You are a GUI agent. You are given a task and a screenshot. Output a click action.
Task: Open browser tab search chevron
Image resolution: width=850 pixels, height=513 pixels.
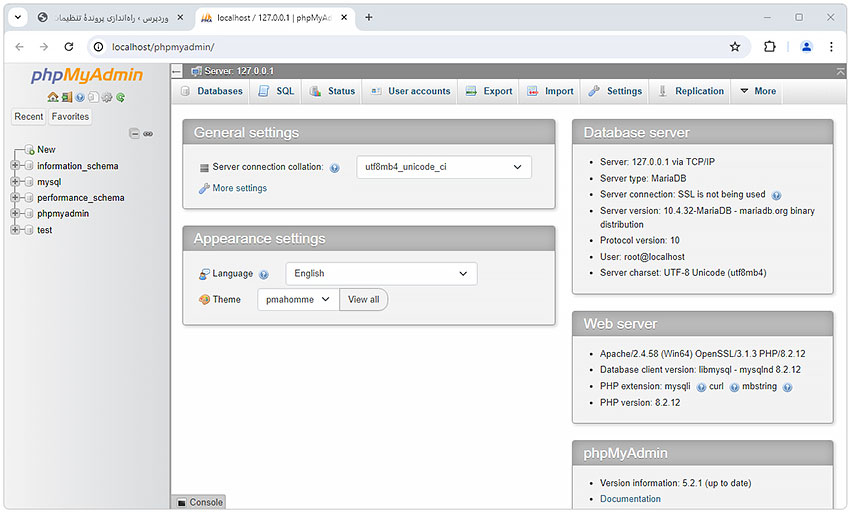18,17
